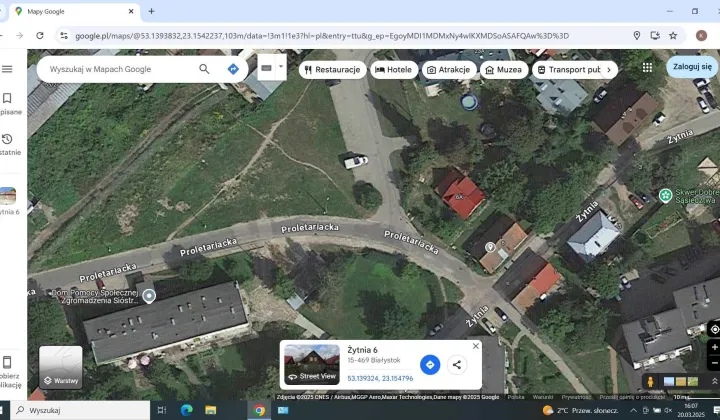720x420 pixels.
Task: Click the directions button on Żytnia 6 card
Action: [x=430, y=365]
